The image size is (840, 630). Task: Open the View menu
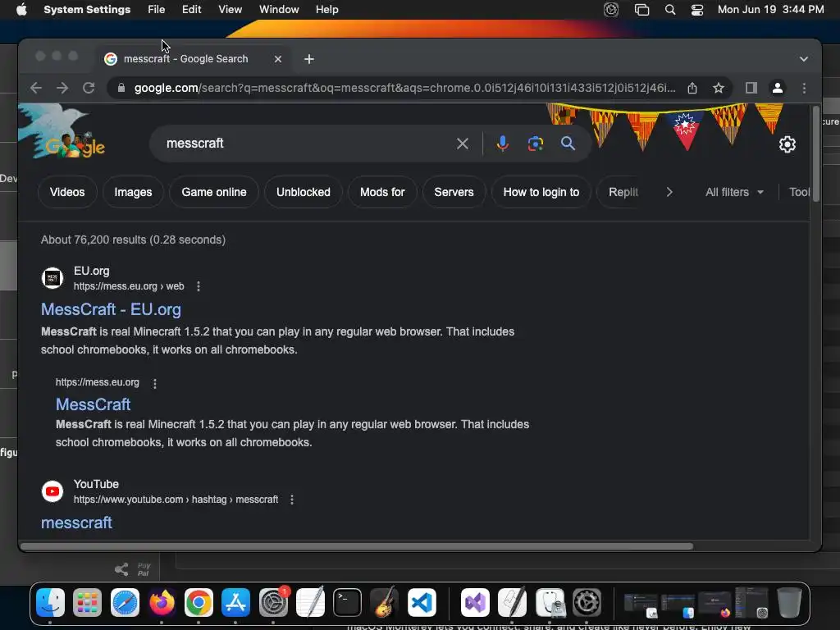tap(230, 10)
